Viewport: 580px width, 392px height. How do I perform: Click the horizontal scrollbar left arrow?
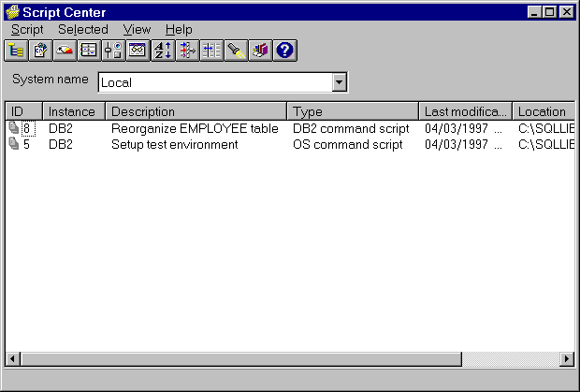(13, 358)
